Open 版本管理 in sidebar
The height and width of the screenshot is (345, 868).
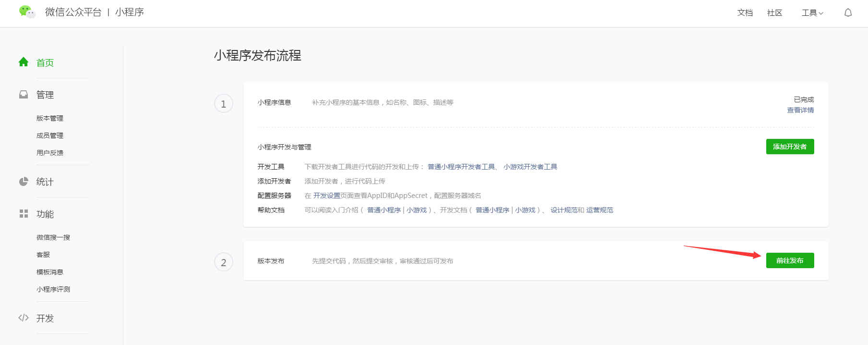[50, 118]
